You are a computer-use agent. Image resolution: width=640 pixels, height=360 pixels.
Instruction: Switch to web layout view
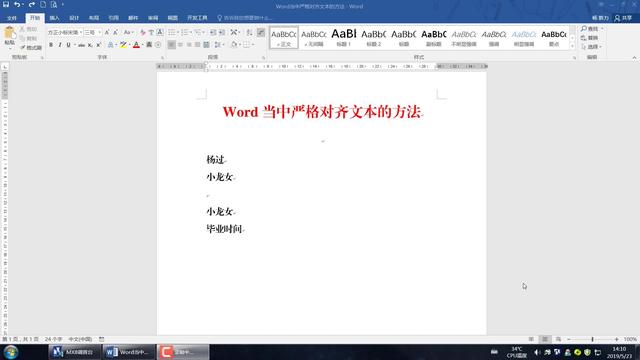tap(558, 339)
